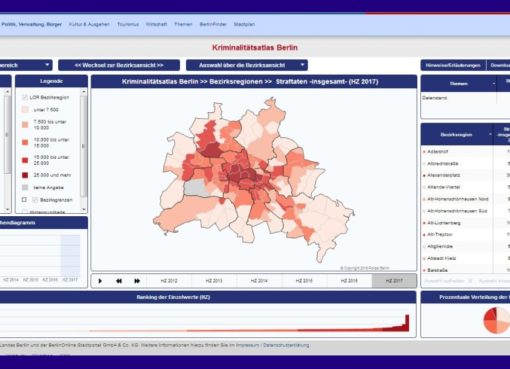Viewport: 510px width, 369px height.
Task: Click the scroll-down arrow in Legende panel
Action: tap(84, 209)
